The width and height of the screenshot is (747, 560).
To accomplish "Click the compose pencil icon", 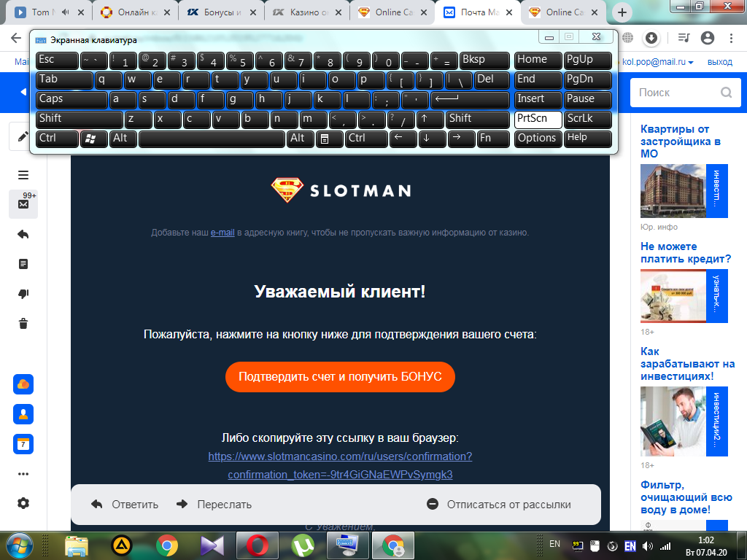I will click(23, 137).
